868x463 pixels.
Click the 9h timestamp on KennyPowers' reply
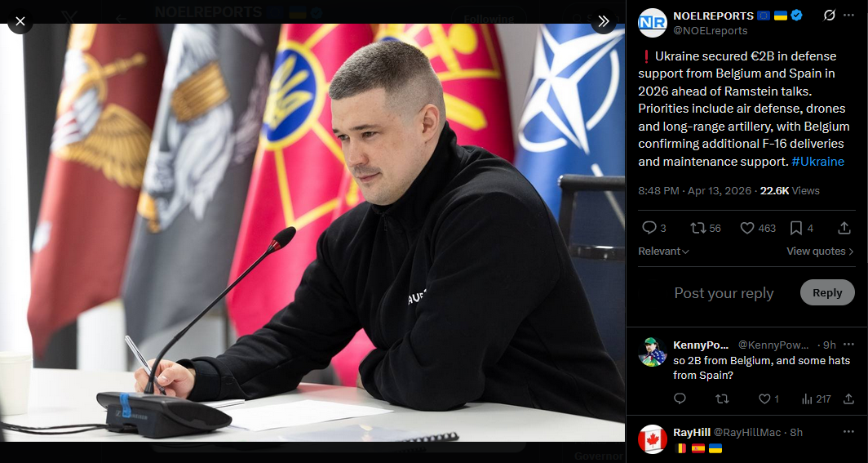click(x=829, y=345)
